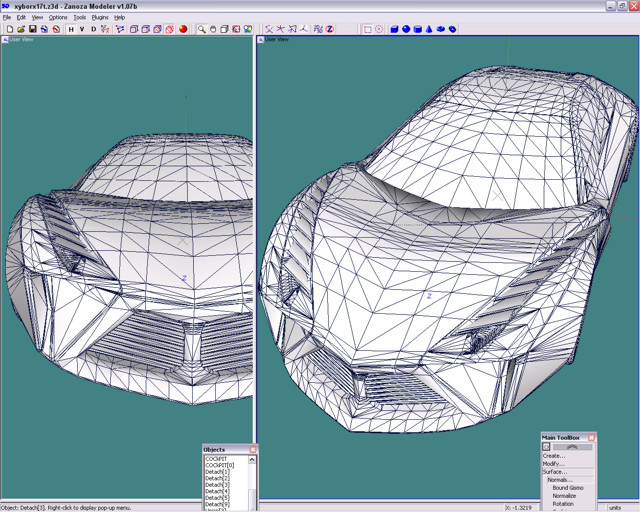640x512 pixels.
Task: Click Normalize in the Main ToolBox
Action: click(564, 496)
